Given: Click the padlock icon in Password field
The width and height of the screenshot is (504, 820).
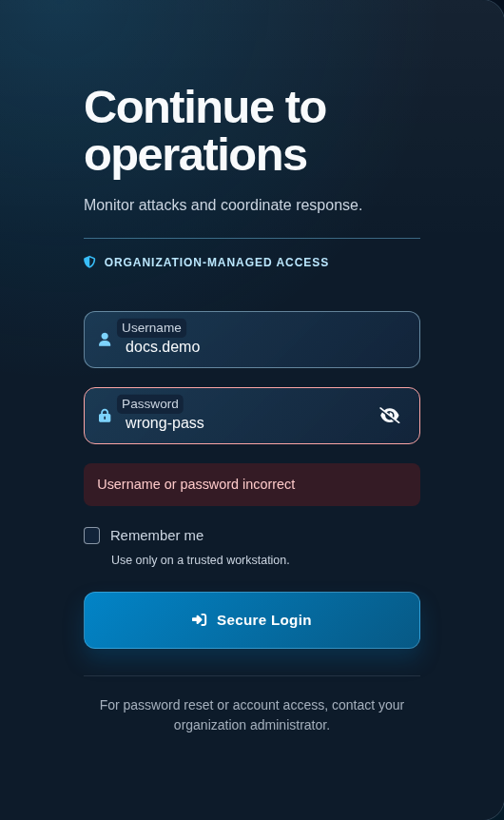Looking at the screenshot, I should tap(105, 416).
